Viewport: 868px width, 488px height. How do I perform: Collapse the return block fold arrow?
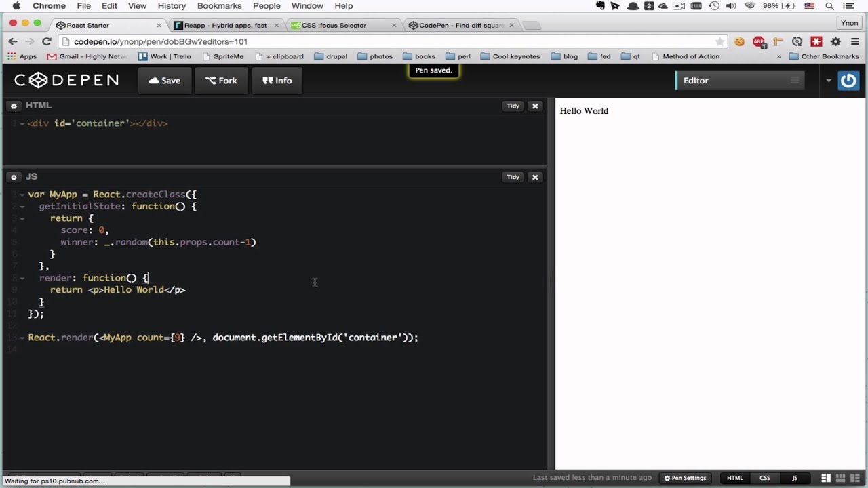[x=22, y=218]
